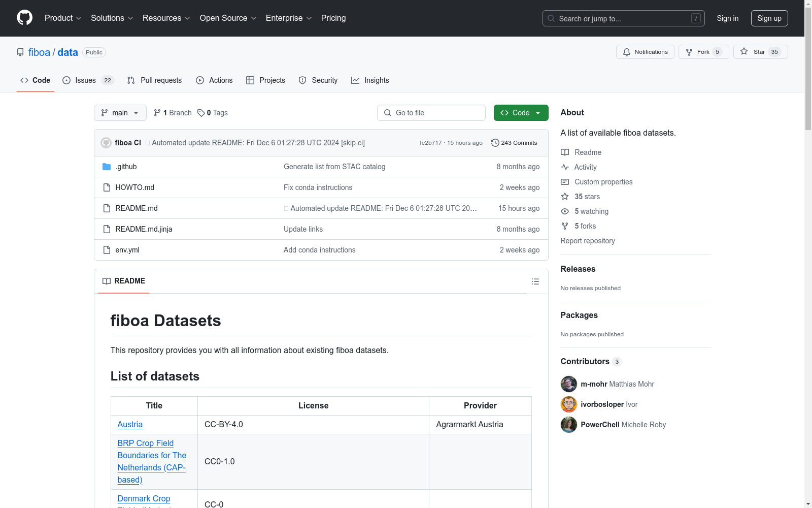
Task: View the 0 Tags link
Action: [x=213, y=113]
